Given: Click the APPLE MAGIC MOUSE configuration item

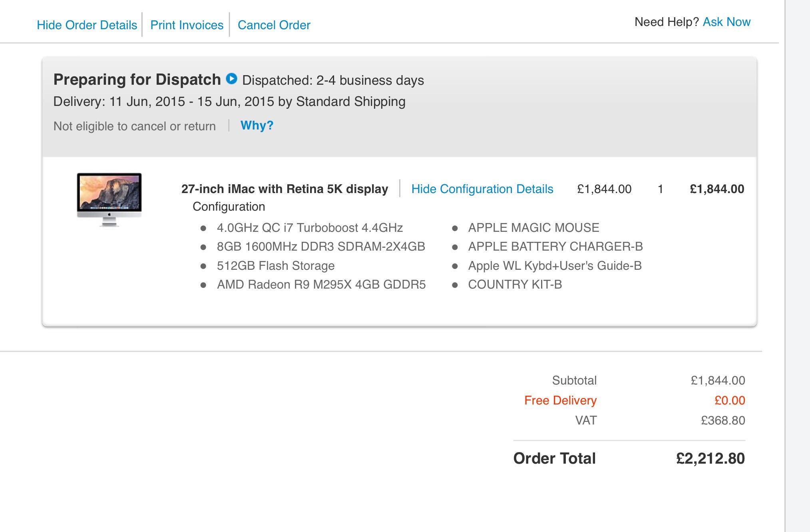Looking at the screenshot, I should 533,228.
